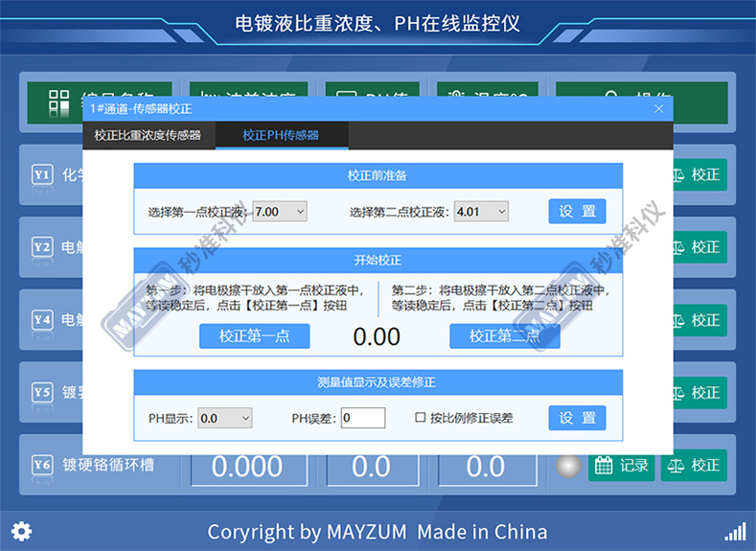Open settings via the gear icon
Screen dimensions: 756x551
click(x=21, y=531)
